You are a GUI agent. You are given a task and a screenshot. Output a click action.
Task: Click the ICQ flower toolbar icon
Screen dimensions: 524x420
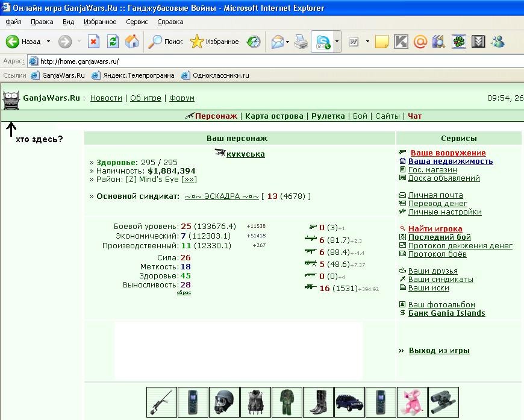click(459, 42)
